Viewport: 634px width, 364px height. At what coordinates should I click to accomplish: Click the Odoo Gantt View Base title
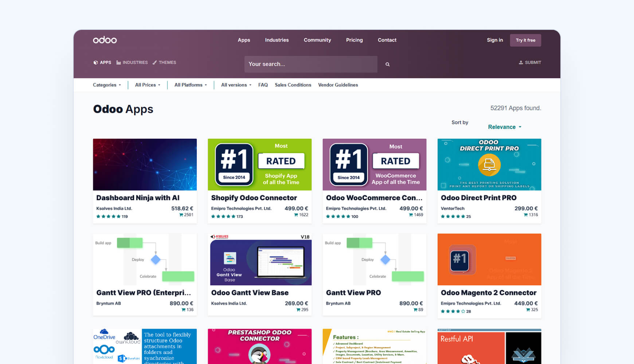[x=250, y=293]
